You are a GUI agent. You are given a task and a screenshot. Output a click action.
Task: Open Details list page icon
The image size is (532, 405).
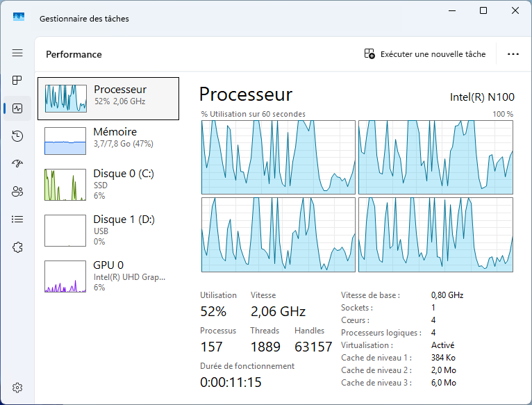click(x=17, y=220)
